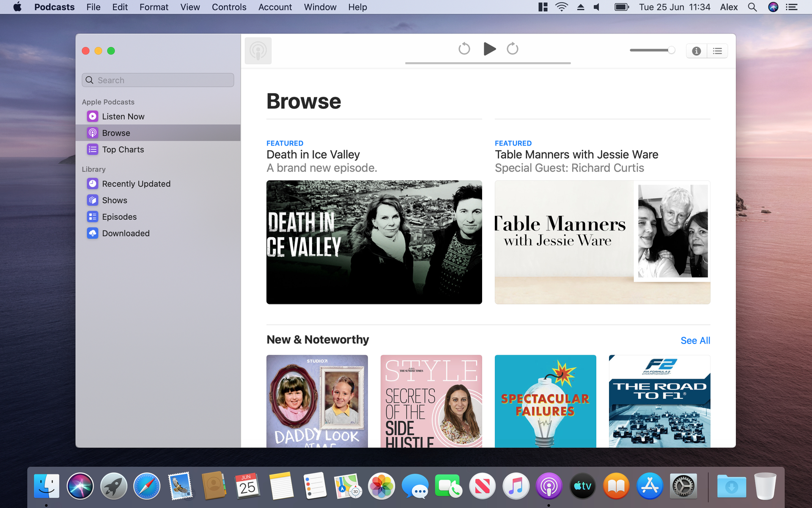Select Browse in the sidebar
The image size is (812, 508).
[x=158, y=133]
